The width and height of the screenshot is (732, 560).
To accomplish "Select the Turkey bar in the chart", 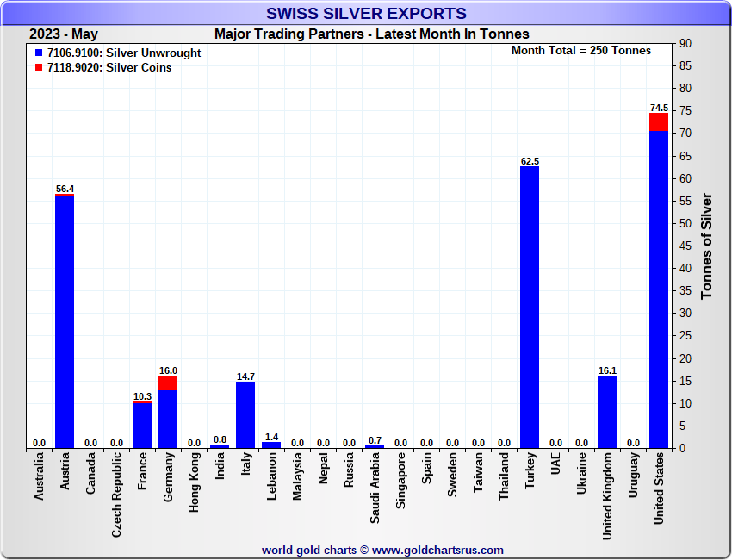I will click(530, 307).
